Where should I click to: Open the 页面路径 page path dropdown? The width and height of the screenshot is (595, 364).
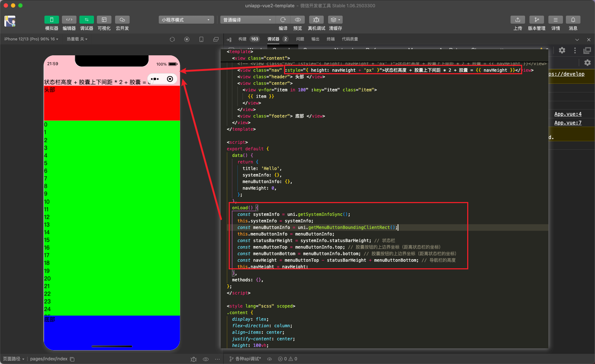[14, 359]
